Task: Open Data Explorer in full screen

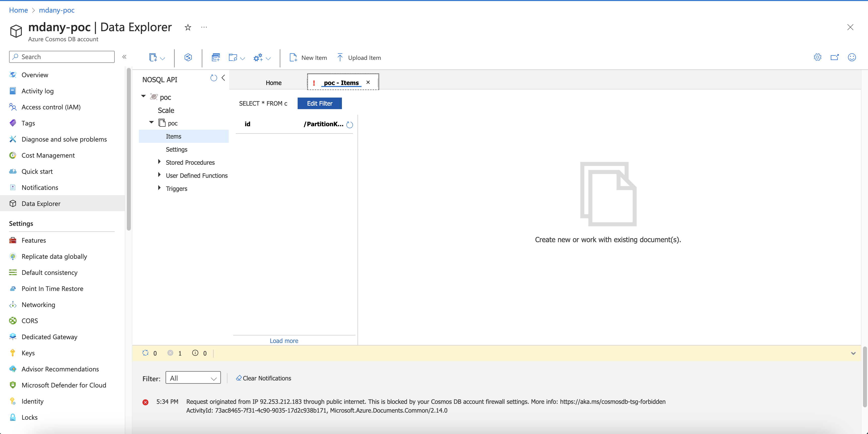Action: (x=834, y=57)
